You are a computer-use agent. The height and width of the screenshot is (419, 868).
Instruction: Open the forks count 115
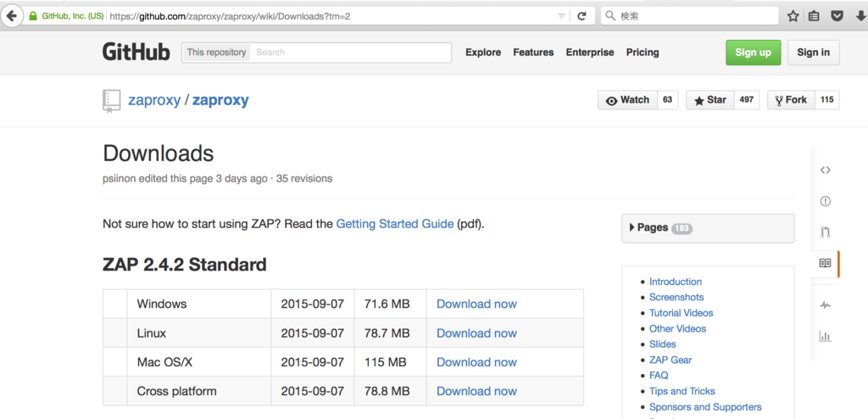pos(827,100)
